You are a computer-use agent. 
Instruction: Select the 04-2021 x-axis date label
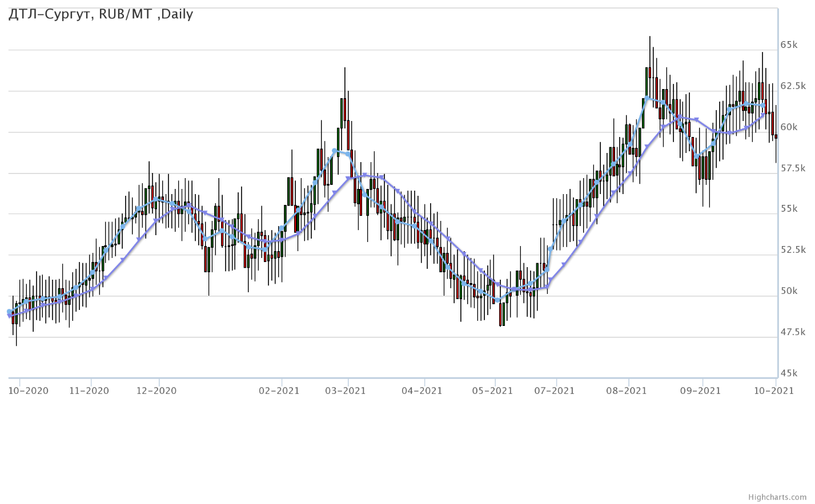coord(422,391)
